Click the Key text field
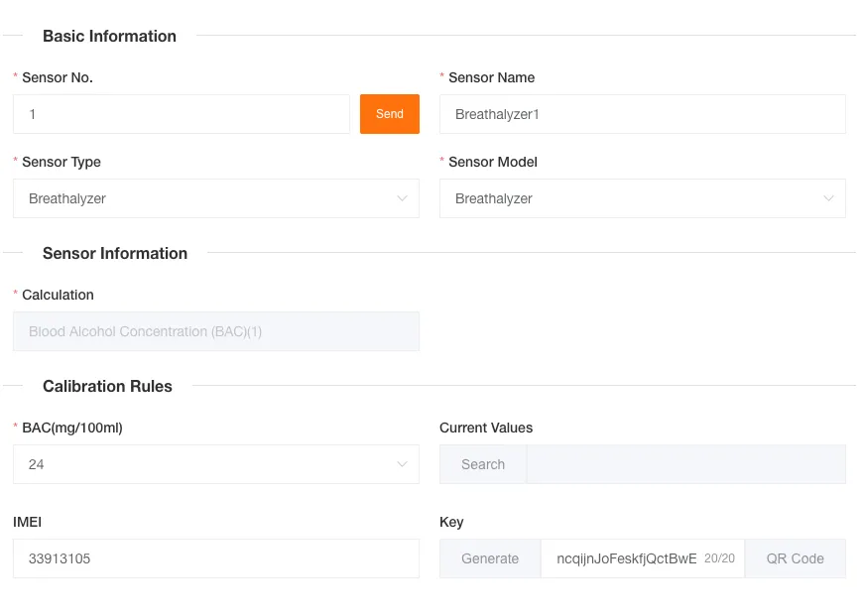The image size is (863, 616). coord(625,558)
